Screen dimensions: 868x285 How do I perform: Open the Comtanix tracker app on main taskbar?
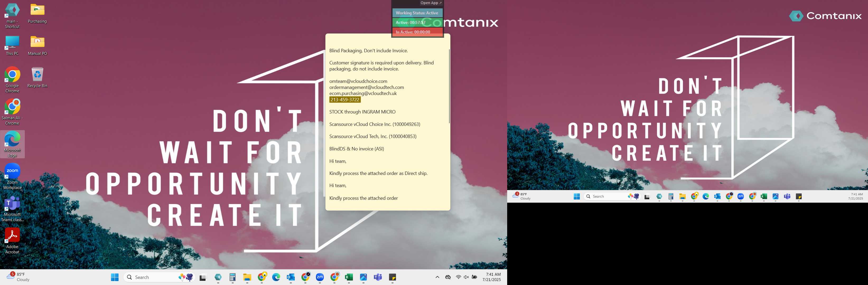point(218,277)
